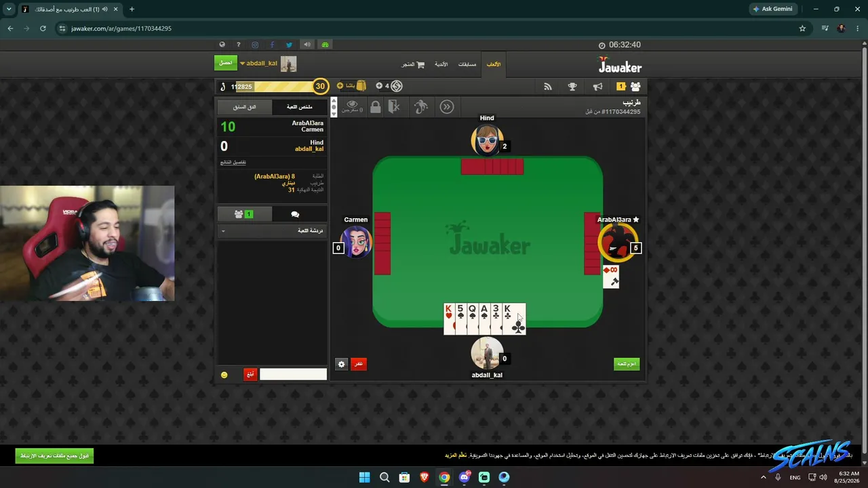Viewport: 868px width, 488px height.
Task: Open the announcements megaphone icon
Action: [597, 86]
